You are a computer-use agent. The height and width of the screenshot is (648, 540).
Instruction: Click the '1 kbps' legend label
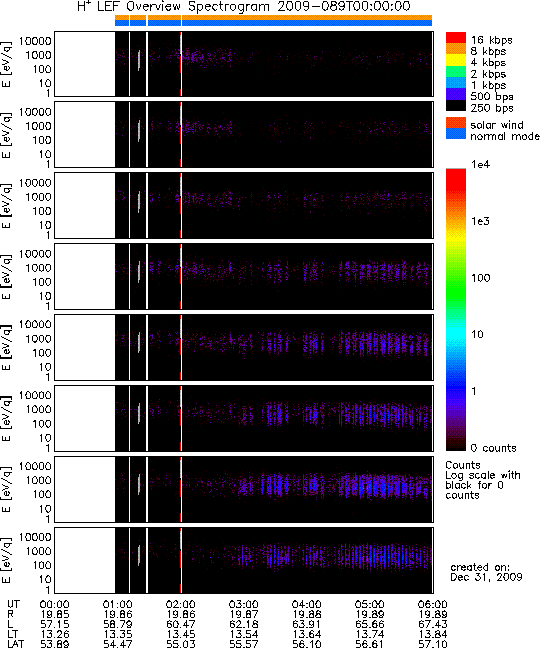(488, 85)
